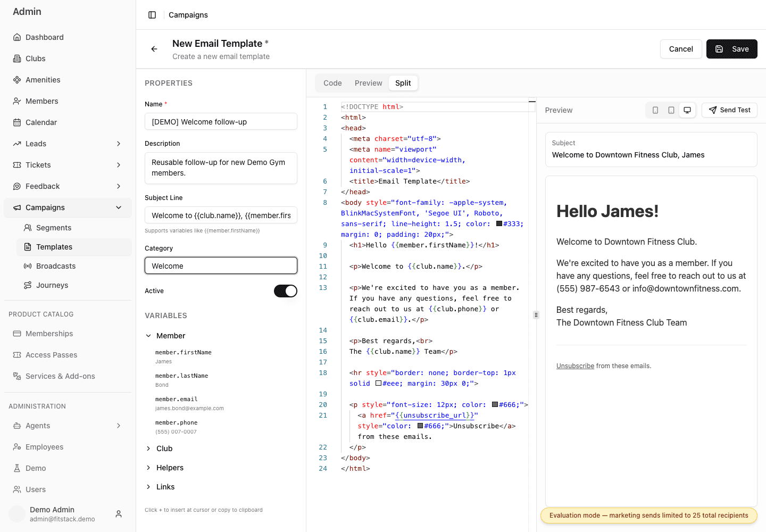Switch to the Preview tab
This screenshot has height=532, width=766.
point(368,83)
